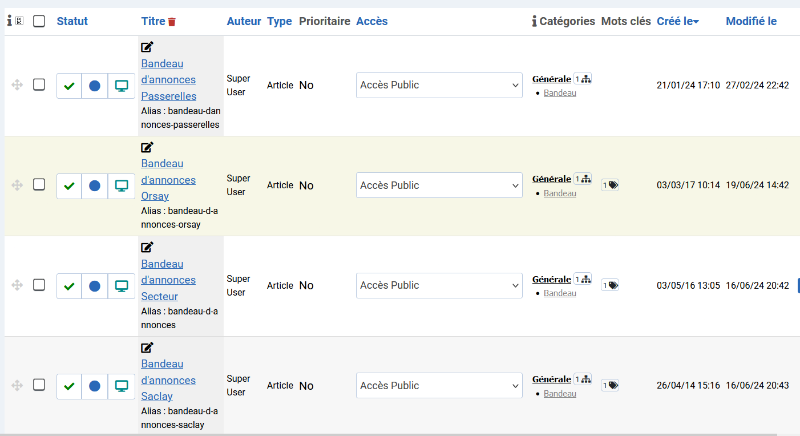This screenshot has width=800, height=436.
Task: Click the monitor preview icon for Saclay row
Action: (x=121, y=386)
